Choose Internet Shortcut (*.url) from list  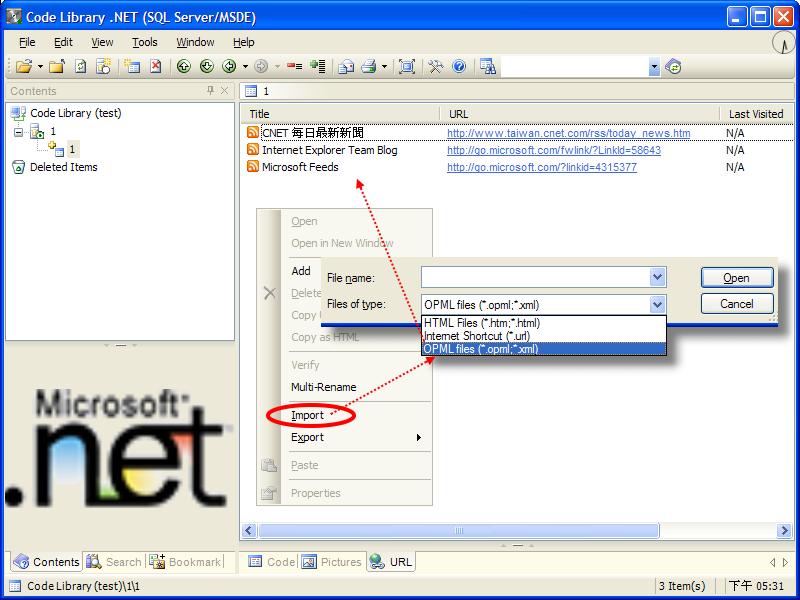[x=544, y=336]
